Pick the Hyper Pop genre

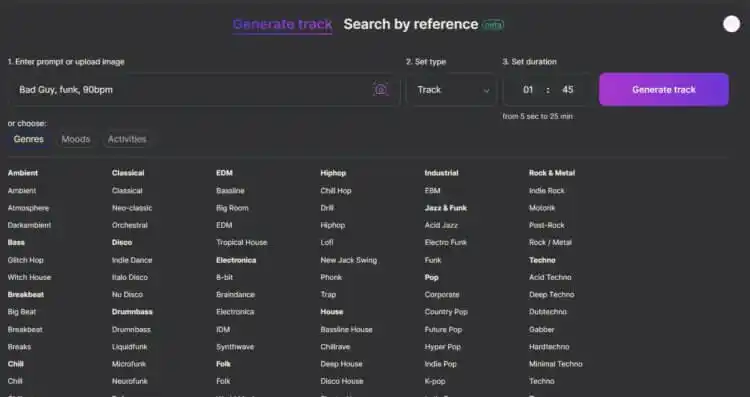click(x=442, y=347)
